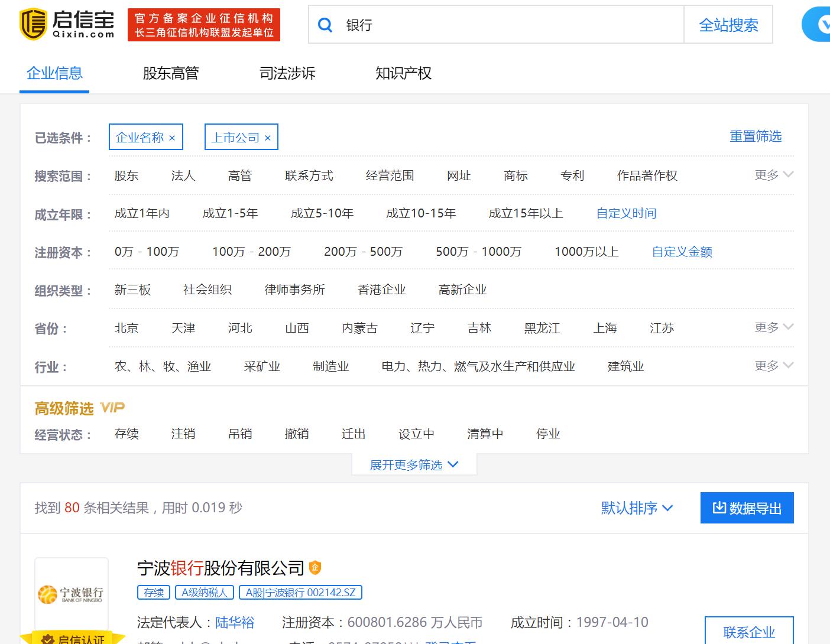
Task: Open 宁波银行股份有限公司 company page
Action: (221, 568)
